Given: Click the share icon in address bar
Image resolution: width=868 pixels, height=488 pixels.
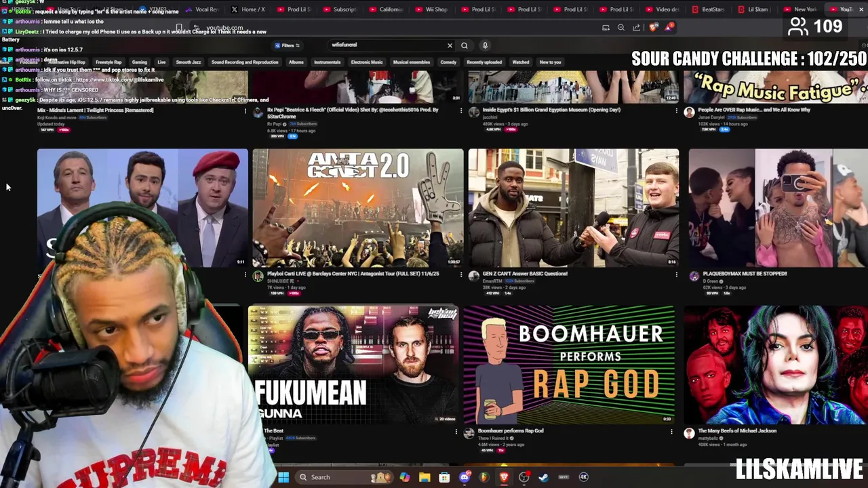Looking at the screenshot, I should (x=636, y=28).
